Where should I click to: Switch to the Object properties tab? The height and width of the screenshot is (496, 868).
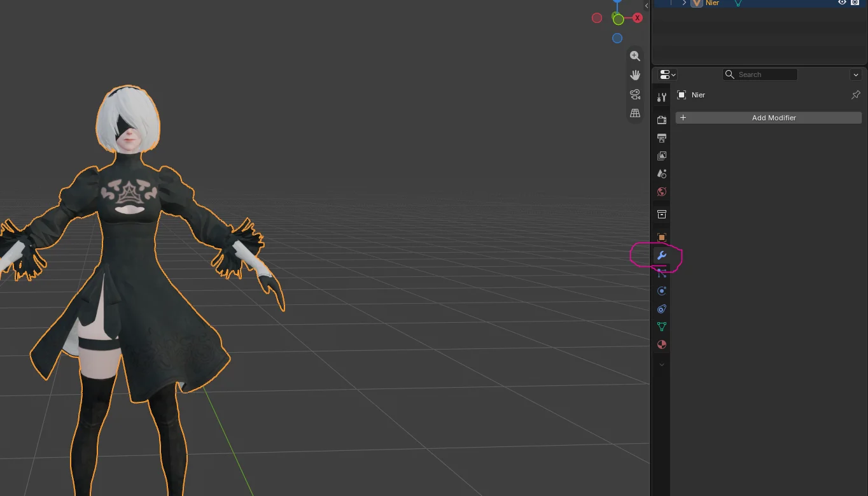(662, 237)
